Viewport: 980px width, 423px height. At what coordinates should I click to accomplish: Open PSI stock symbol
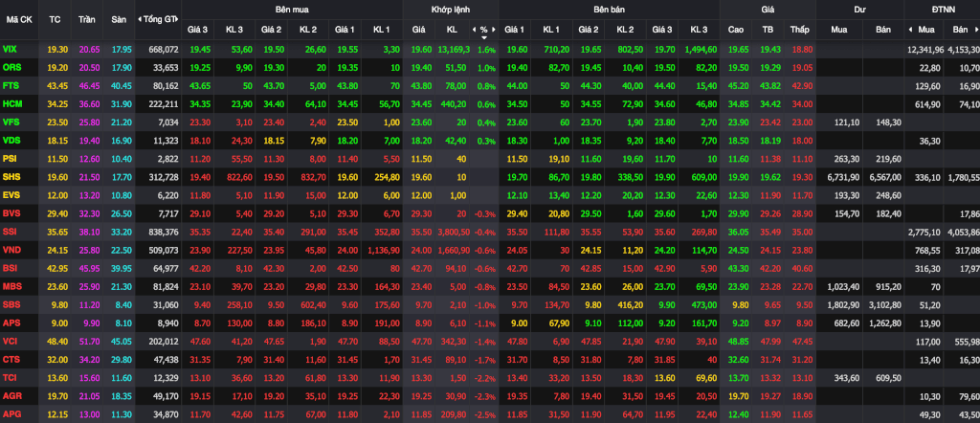[x=10, y=159]
